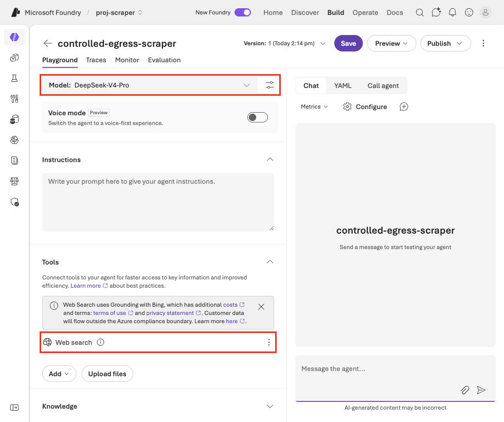Screen dimensions: 504x422
Task: Open the wrench tools icon in sidebar
Action: pos(14,99)
